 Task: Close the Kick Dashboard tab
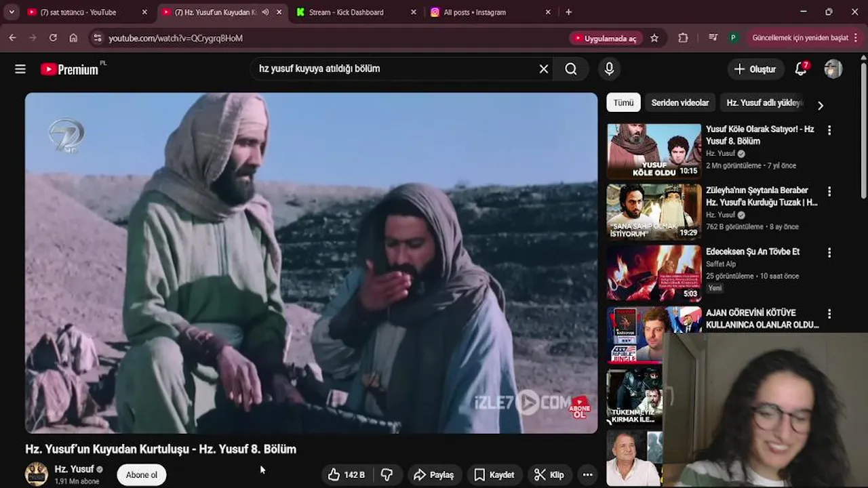click(x=414, y=12)
